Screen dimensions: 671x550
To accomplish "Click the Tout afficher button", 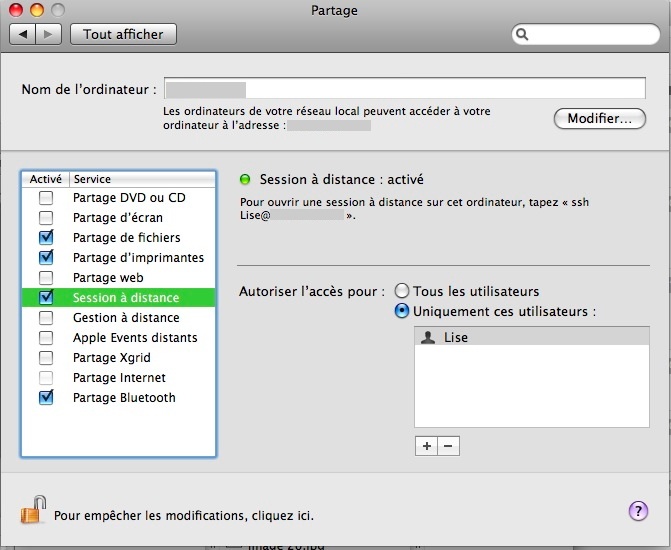I will coord(123,34).
